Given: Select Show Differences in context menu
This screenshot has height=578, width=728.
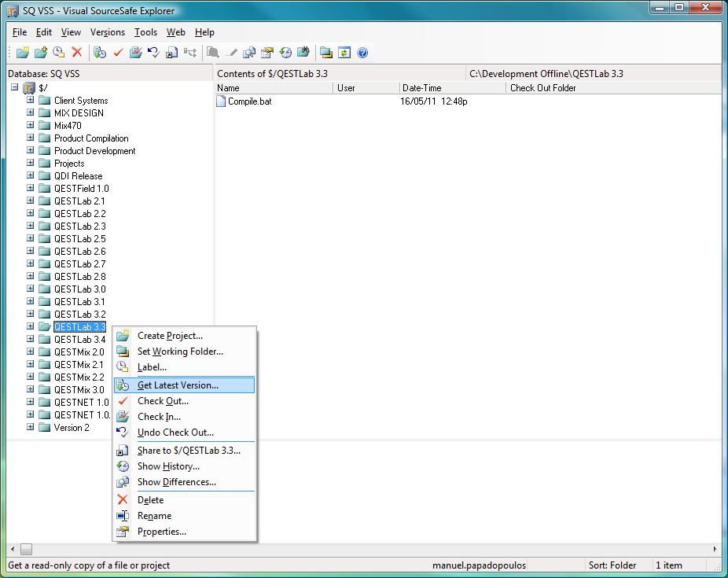Looking at the screenshot, I should pos(176,482).
